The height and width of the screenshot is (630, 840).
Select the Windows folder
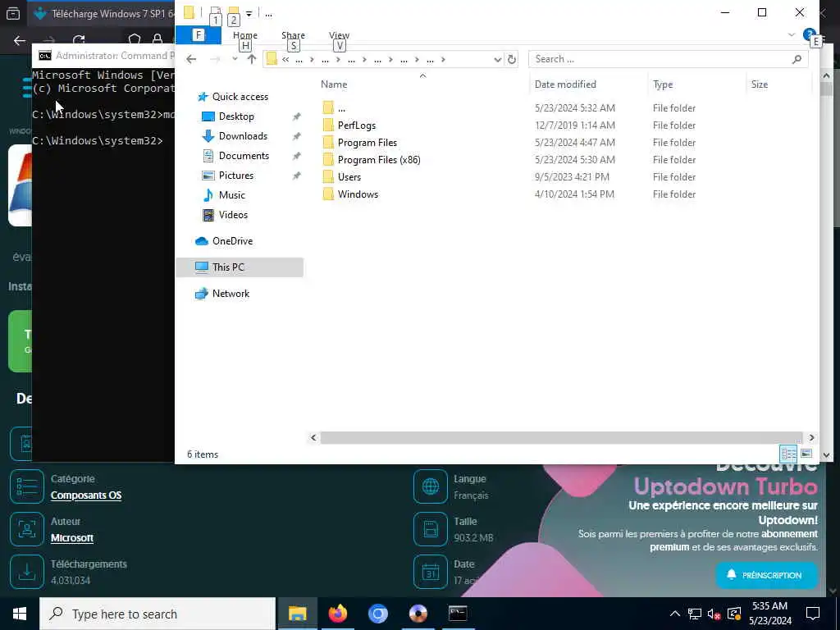tap(358, 194)
